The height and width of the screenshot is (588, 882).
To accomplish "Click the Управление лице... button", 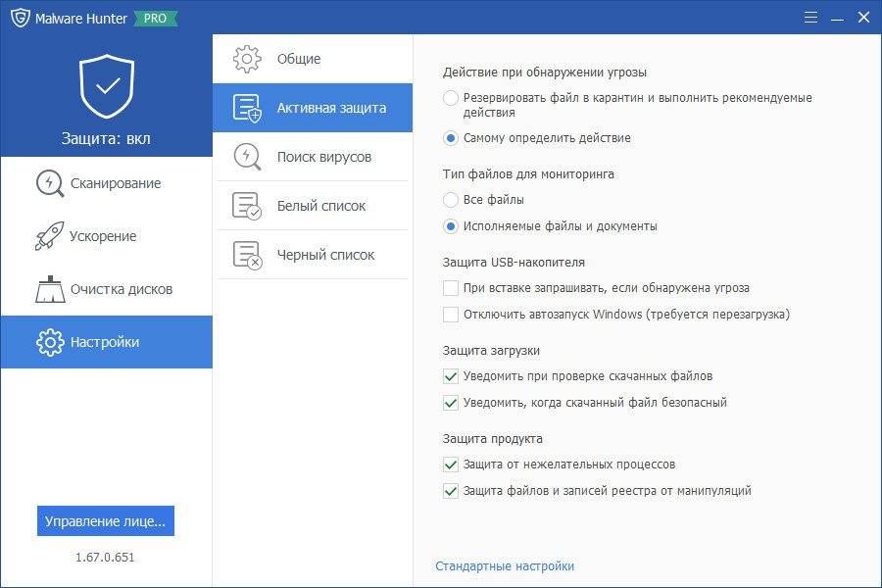I will click(x=106, y=521).
